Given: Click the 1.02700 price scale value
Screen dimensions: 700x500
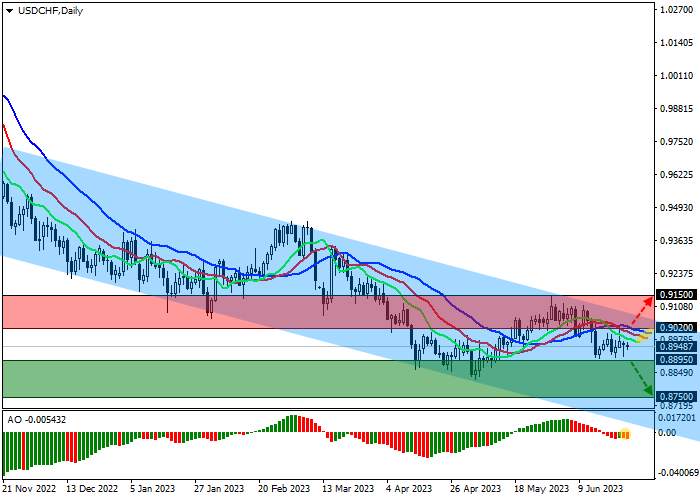Looking at the screenshot, I should (x=677, y=10).
